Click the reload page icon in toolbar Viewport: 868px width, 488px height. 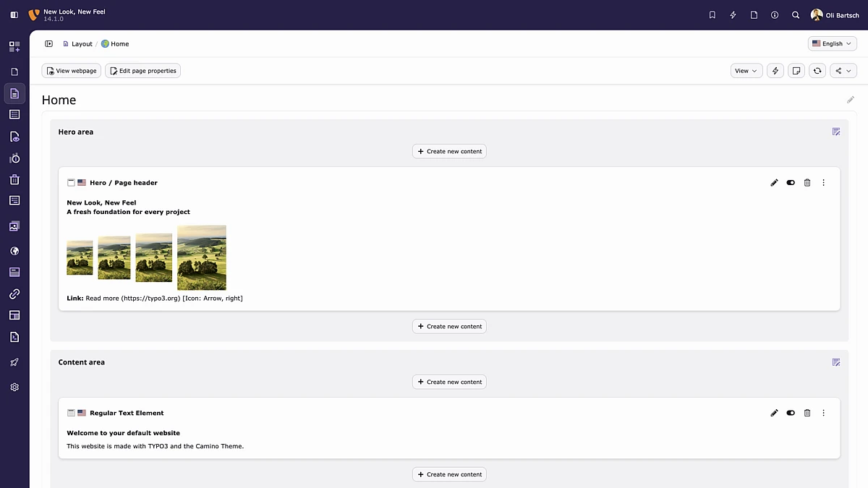click(817, 71)
